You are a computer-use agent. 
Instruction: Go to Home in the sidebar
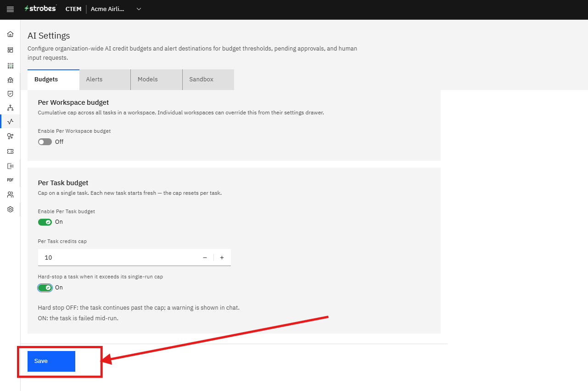click(x=10, y=34)
